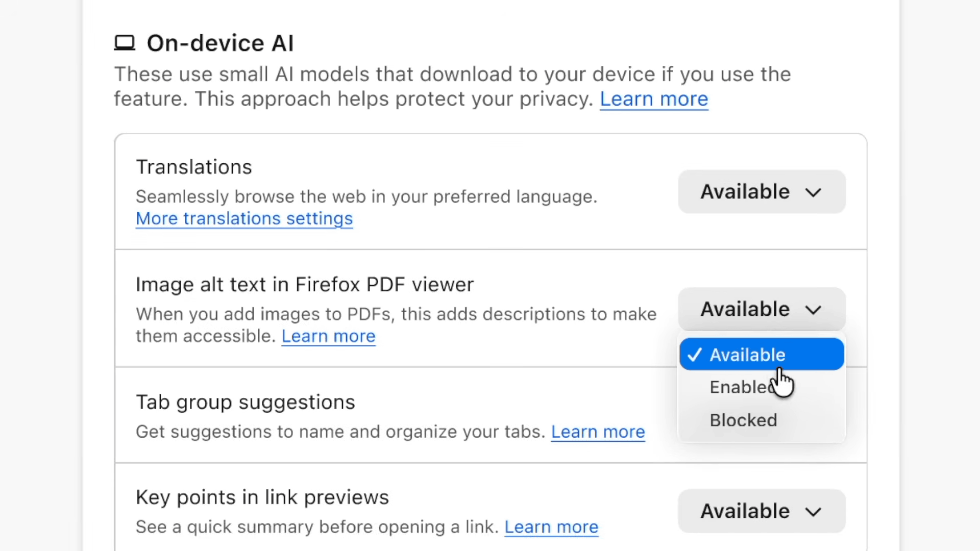Open Learn more link about on-device privacy
Screen dimensions: 980x551
[x=653, y=99]
